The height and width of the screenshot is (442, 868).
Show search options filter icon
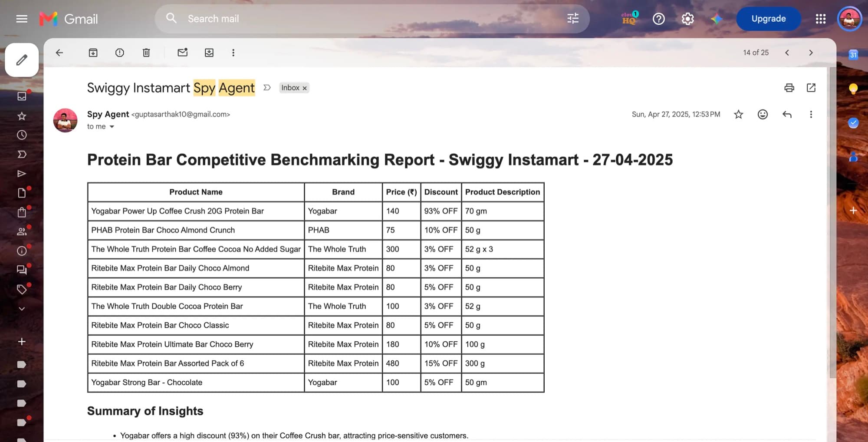point(573,18)
